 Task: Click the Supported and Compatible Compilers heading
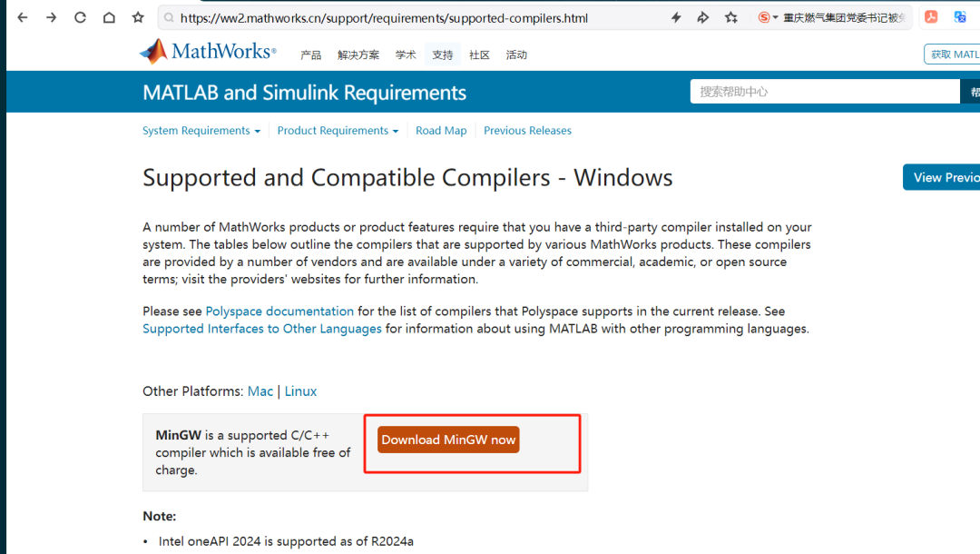(x=407, y=178)
